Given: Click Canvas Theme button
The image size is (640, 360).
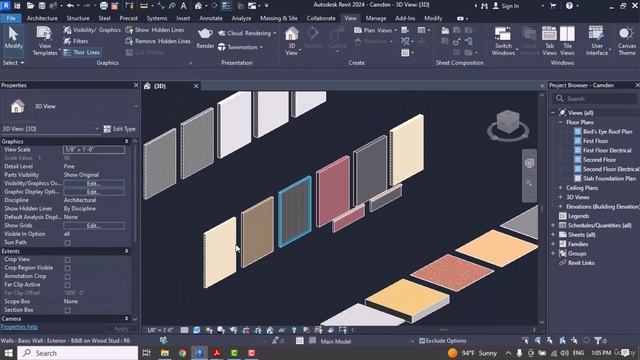Looking at the screenshot, I should click(x=627, y=41).
